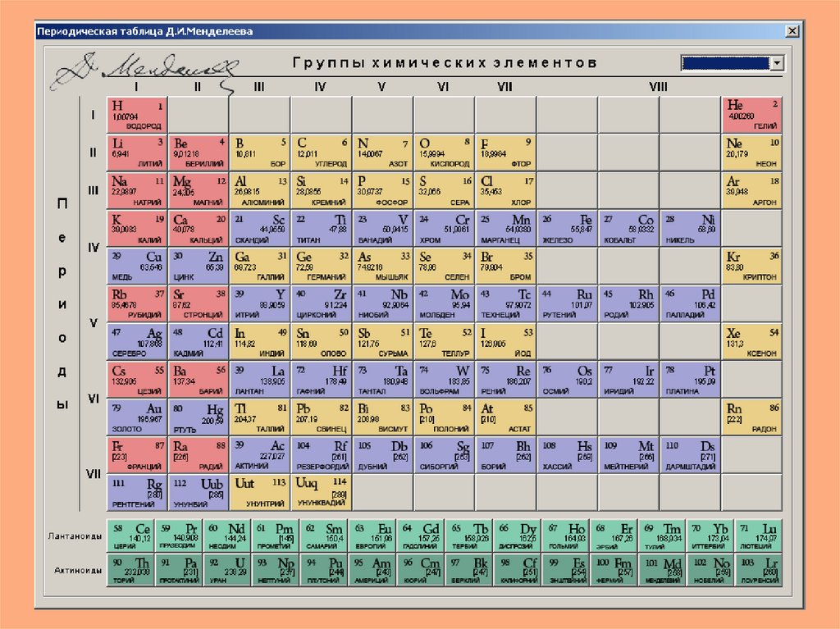Close the periodic table window
This screenshot has width=840, height=629.
tap(792, 31)
